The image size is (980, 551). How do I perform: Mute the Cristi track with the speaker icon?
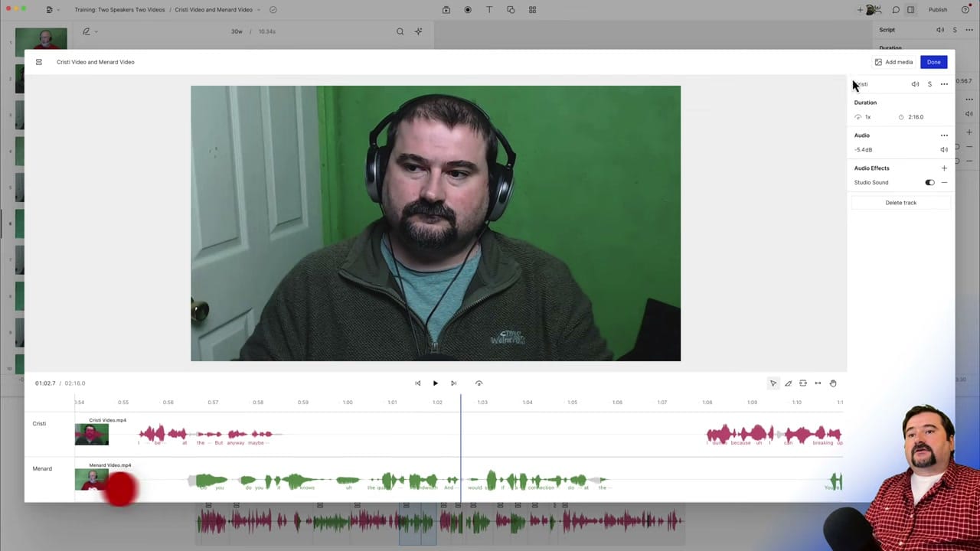(x=915, y=84)
